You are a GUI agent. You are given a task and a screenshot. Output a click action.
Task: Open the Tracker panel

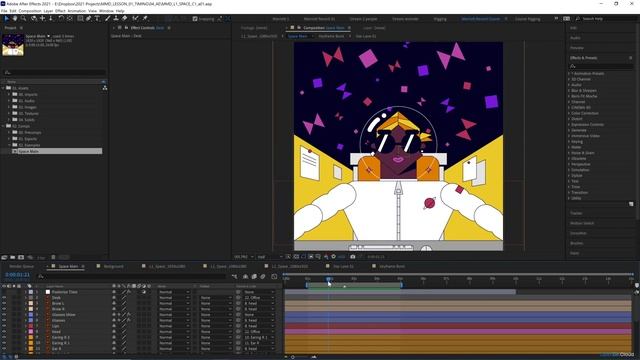(576, 213)
